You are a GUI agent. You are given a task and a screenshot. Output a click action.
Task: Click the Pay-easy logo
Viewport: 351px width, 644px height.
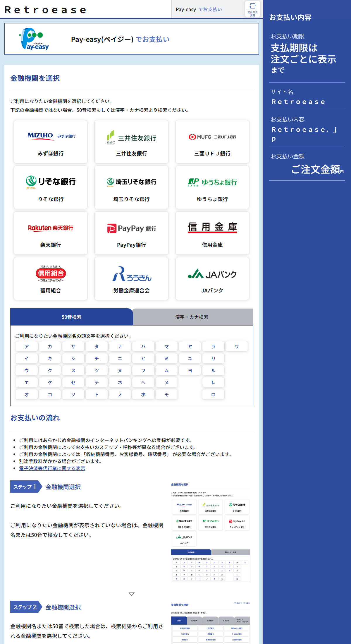click(35, 39)
